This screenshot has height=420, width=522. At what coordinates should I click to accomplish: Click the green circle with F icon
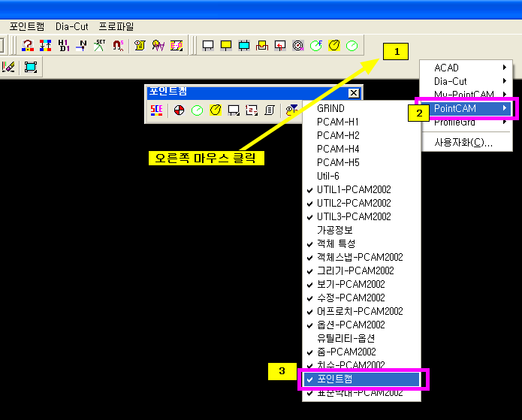pos(316,45)
